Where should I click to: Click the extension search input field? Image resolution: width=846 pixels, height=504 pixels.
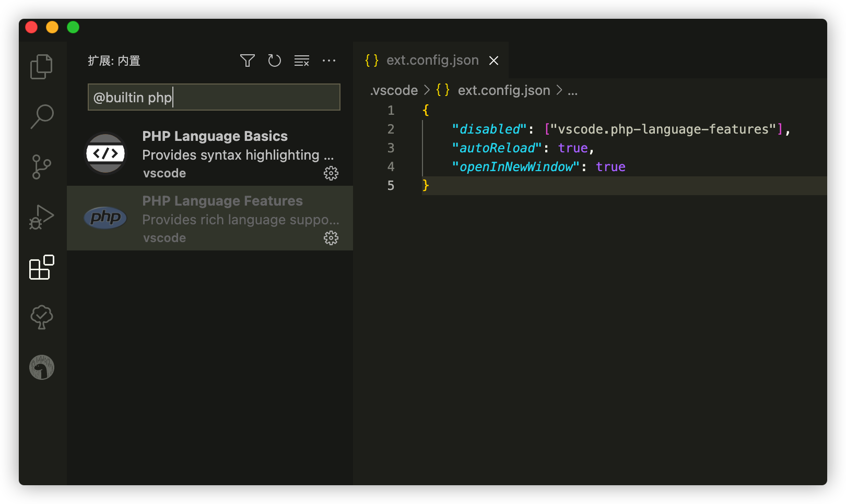[x=214, y=97]
